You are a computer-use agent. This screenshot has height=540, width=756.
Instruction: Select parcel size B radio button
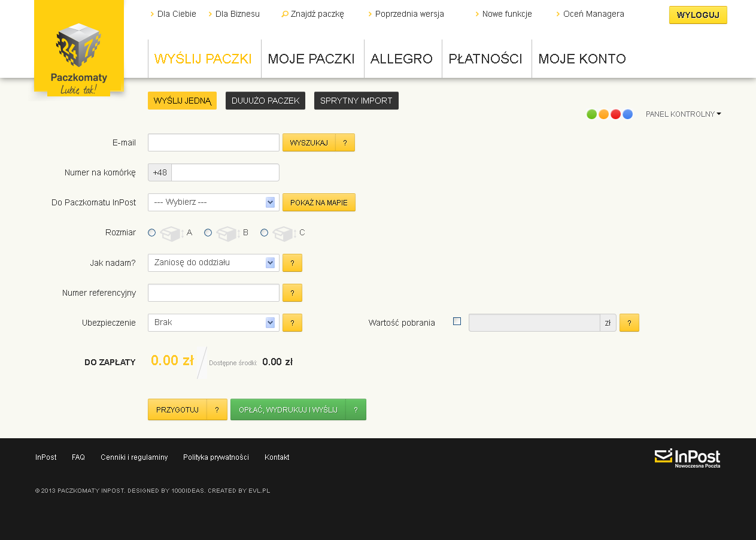[208, 233]
